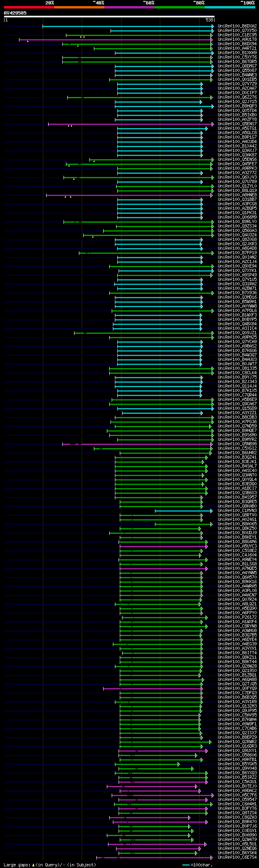Select hit label UniRef100_B1XKH9
Viewport: 259px width, 868px height.
tap(237, 53)
